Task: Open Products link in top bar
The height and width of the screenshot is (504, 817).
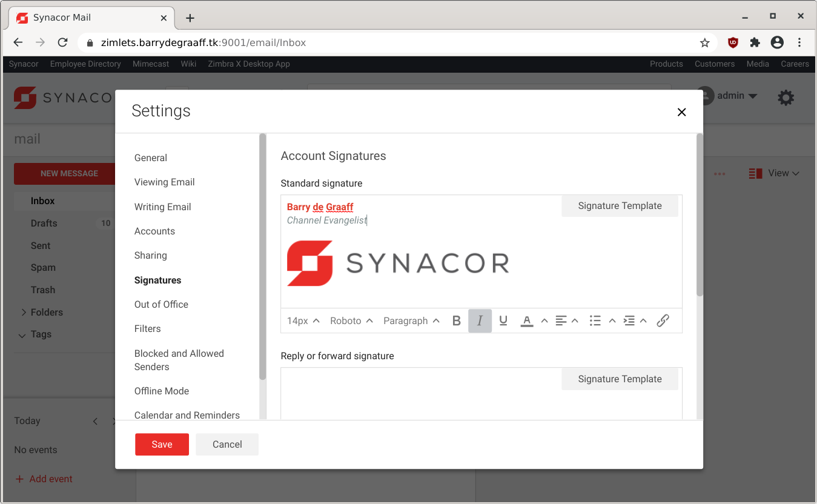Action: [666, 64]
